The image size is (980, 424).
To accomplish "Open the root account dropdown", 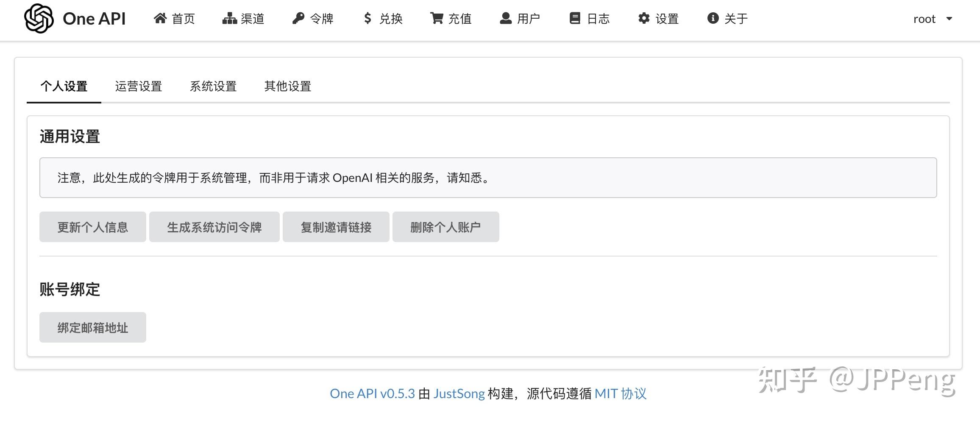I will pos(933,19).
